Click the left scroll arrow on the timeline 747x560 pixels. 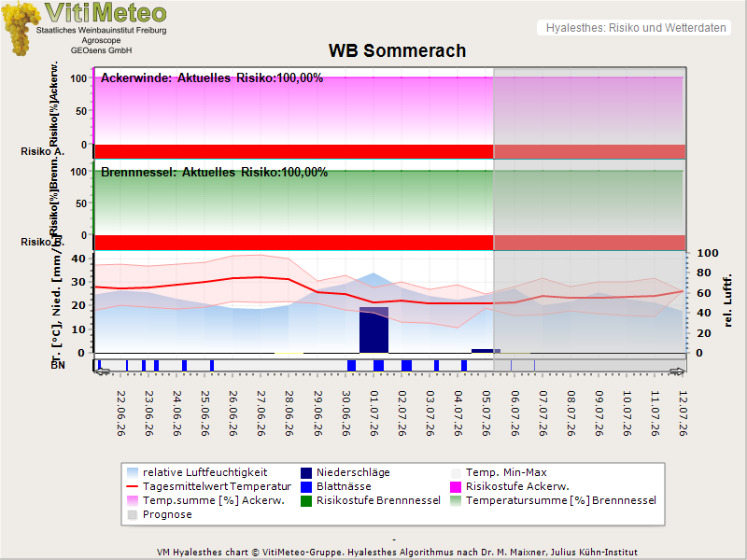pos(103,371)
